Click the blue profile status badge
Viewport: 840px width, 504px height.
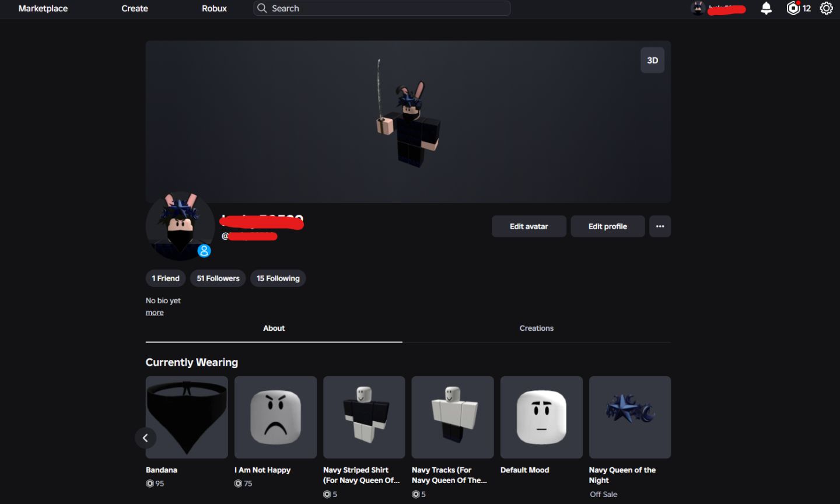(x=204, y=251)
